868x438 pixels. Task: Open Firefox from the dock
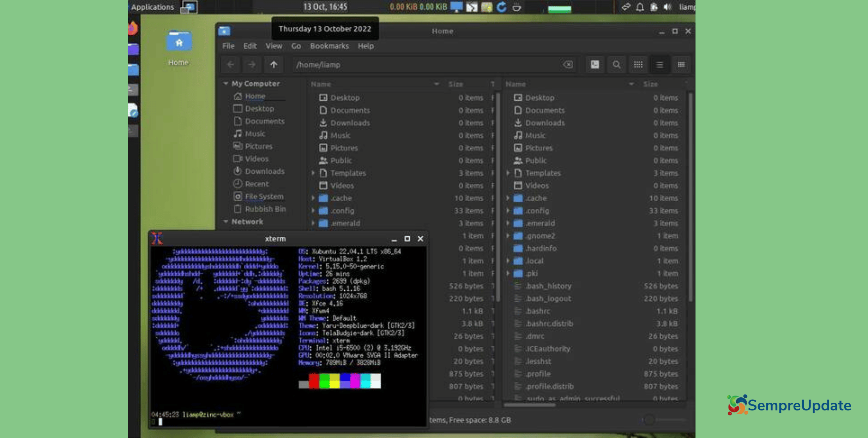(133, 28)
